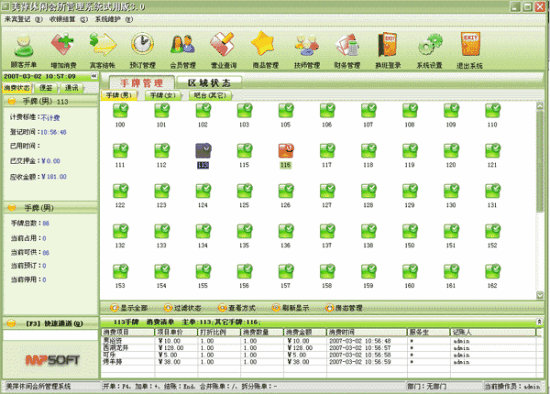Select hand tag 153
550x394 pixels.
(x=120, y=276)
